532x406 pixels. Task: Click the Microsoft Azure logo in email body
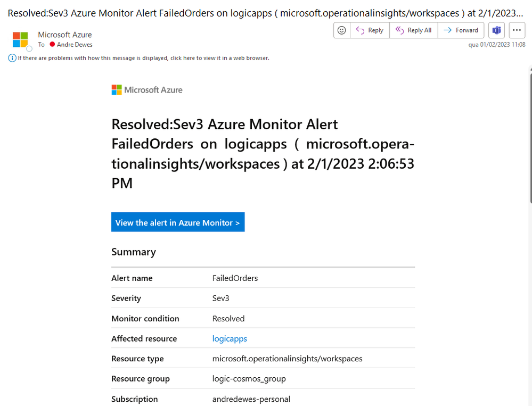pyautogui.click(x=147, y=90)
